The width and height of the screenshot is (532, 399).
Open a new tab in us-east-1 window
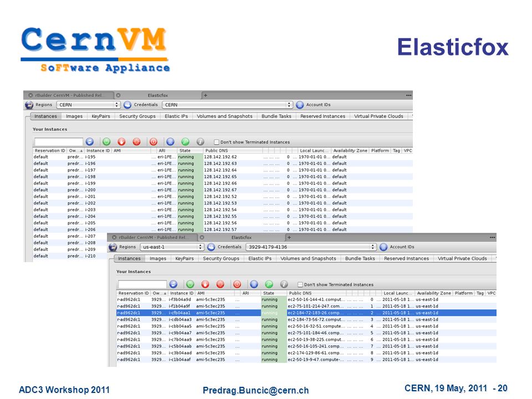(289, 238)
